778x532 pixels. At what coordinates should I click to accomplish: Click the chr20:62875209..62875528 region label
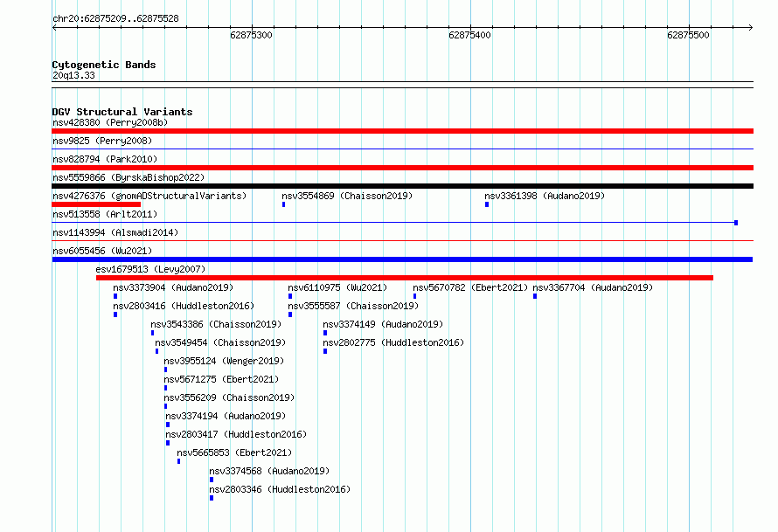pos(115,18)
